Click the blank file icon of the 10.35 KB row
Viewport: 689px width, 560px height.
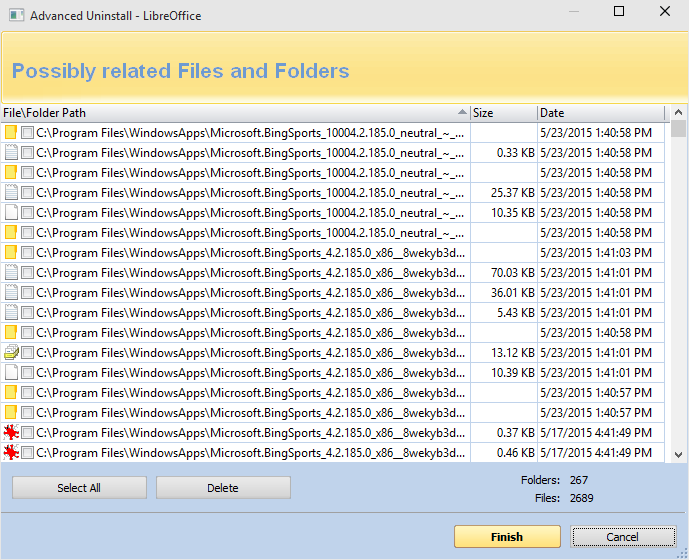coord(11,213)
